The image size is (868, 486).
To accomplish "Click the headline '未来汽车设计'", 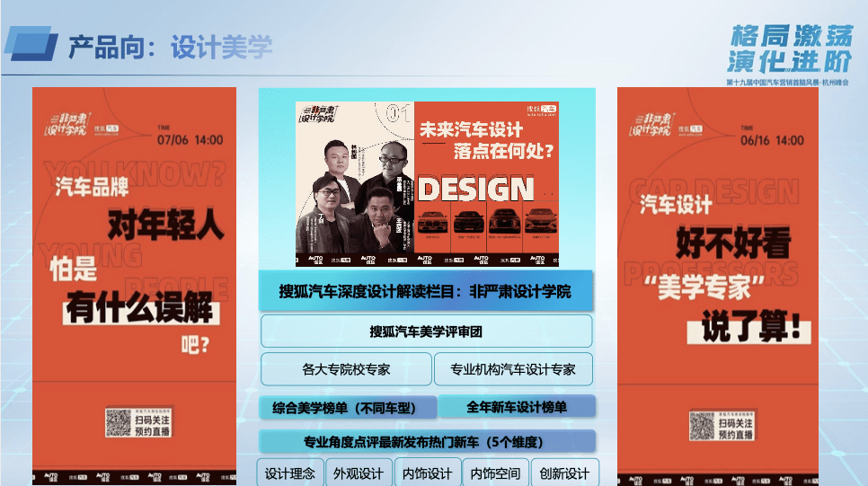I will point(471,129).
